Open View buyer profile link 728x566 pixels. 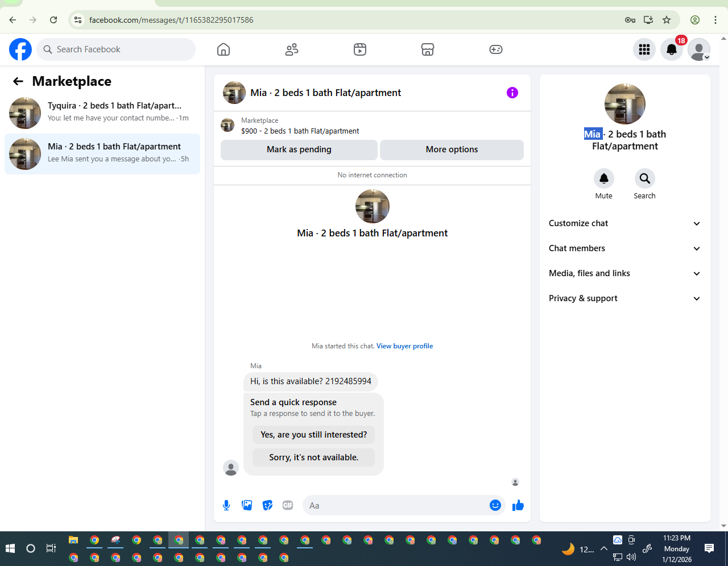404,346
